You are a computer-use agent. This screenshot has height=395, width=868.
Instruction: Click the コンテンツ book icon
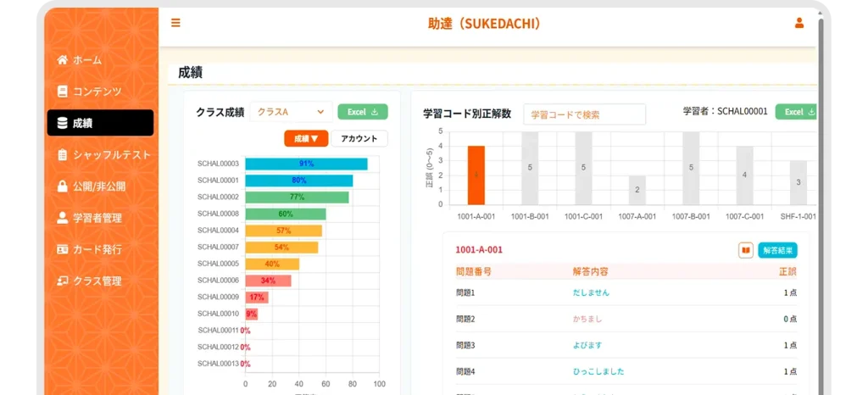pyautogui.click(x=62, y=92)
